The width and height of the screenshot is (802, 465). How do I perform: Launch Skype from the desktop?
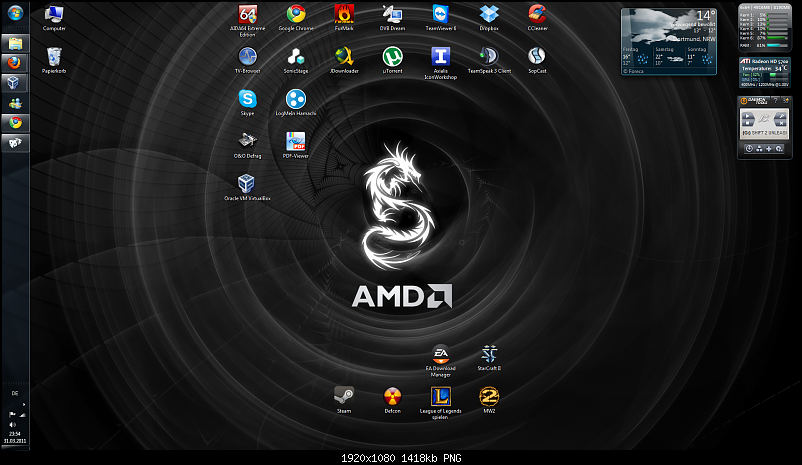tap(248, 103)
